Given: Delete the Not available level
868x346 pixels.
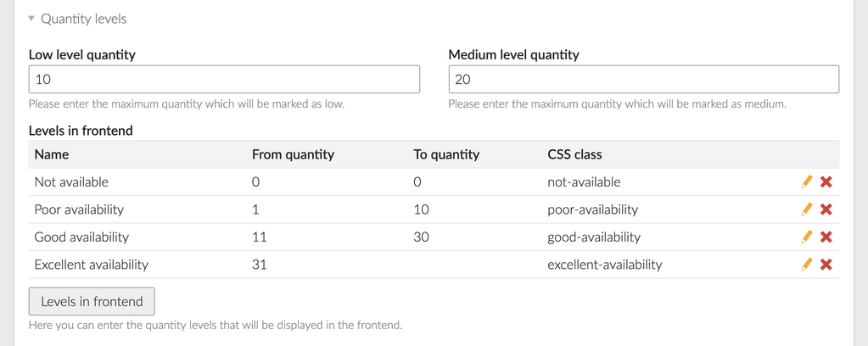Looking at the screenshot, I should pyautogui.click(x=826, y=181).
